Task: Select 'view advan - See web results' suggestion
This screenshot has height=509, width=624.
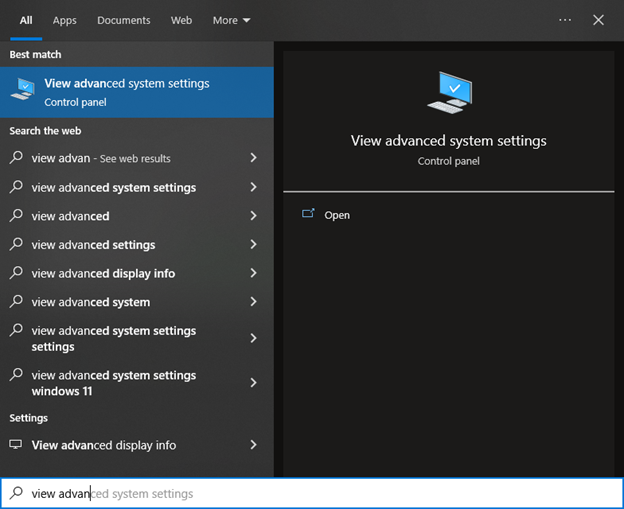Action: click(137, 158)
